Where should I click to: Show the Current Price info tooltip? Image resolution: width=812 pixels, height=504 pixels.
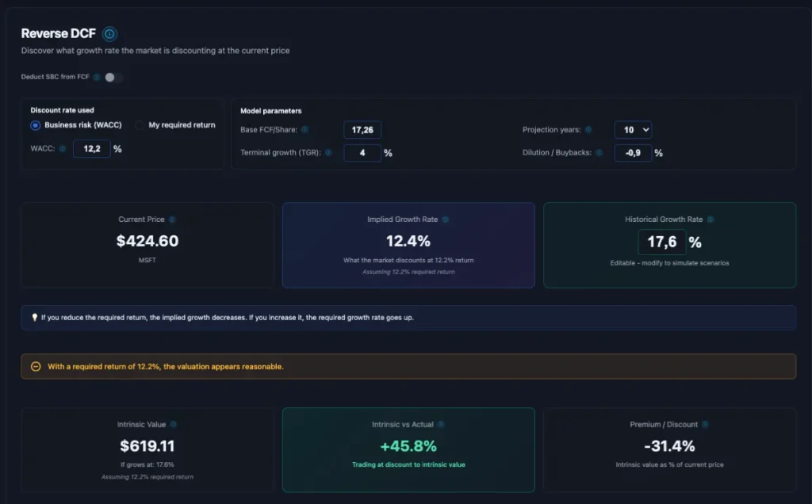(172, 220)
